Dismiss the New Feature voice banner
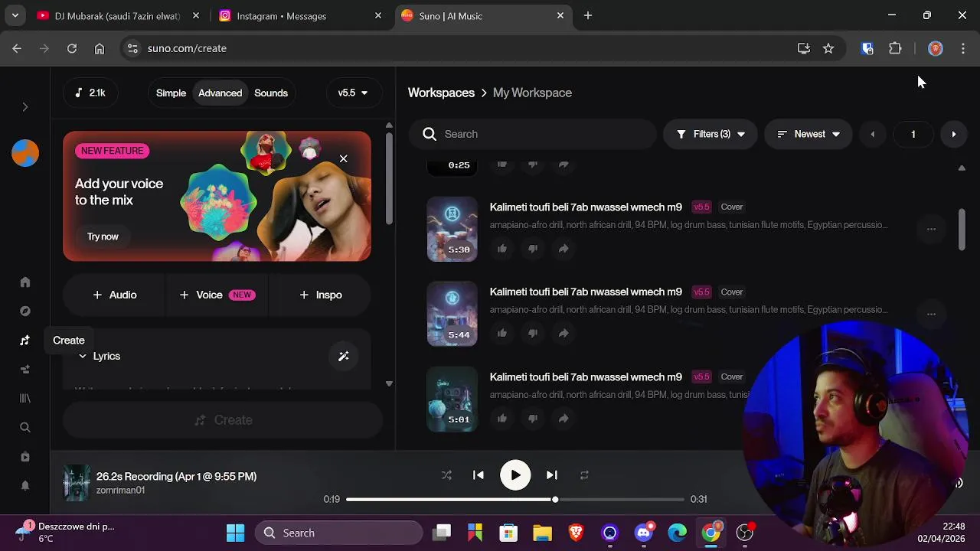This screenshot has width=980, height=551. [x=343, y=158]
